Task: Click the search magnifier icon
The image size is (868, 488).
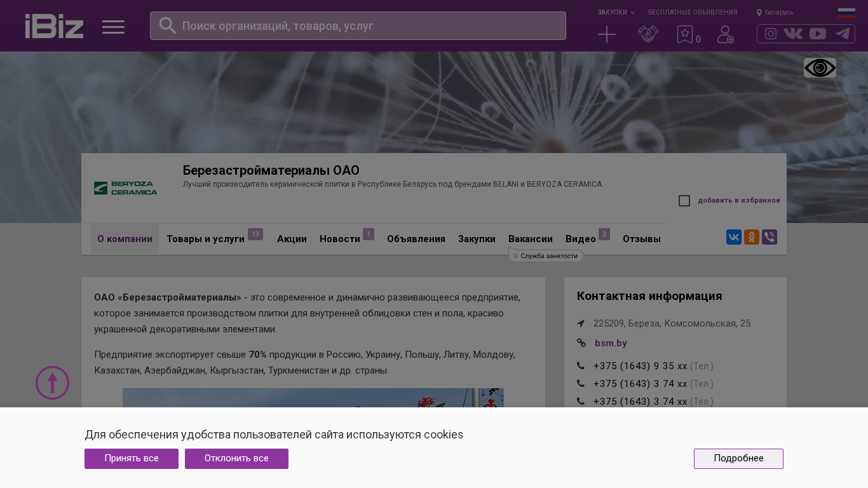Action: coord(168,25)
